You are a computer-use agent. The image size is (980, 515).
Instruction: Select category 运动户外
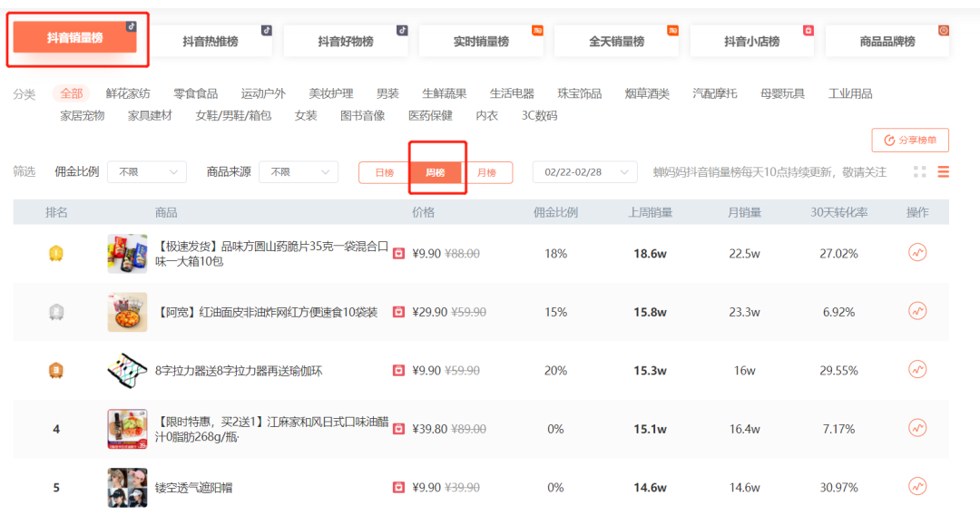263,93
